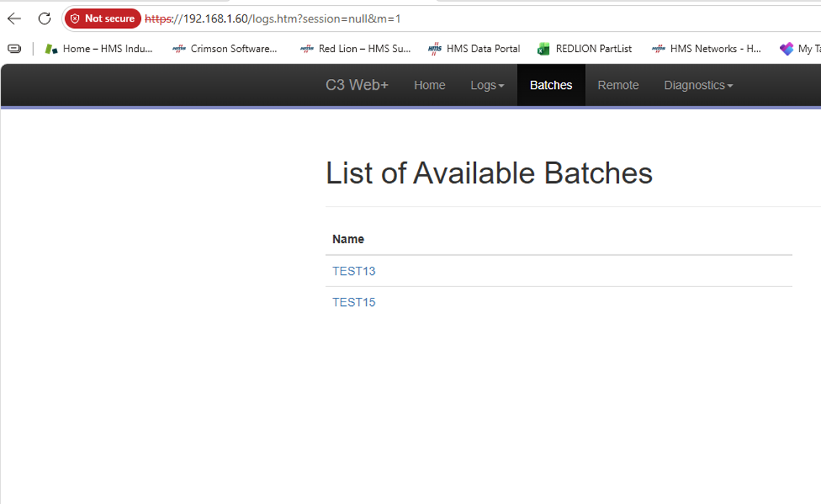This screenshot has height=504, width=821.
Task: Click the Name column header
Action: click(x=348, y=239)
